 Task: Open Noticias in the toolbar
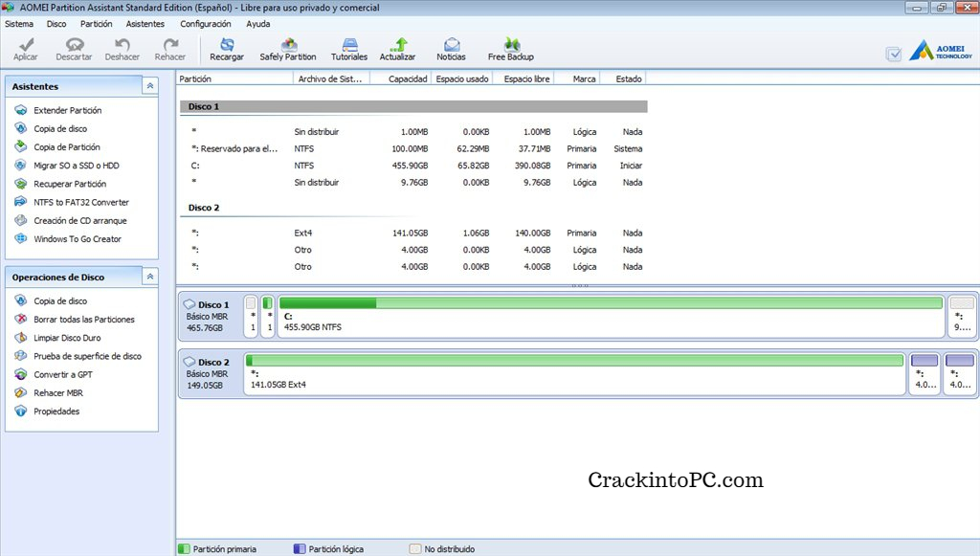(452, 49)
